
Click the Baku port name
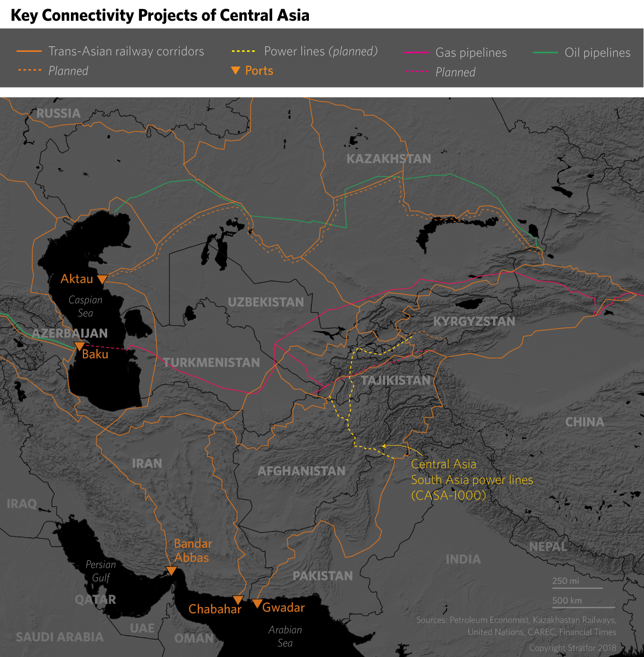(95, 354)
